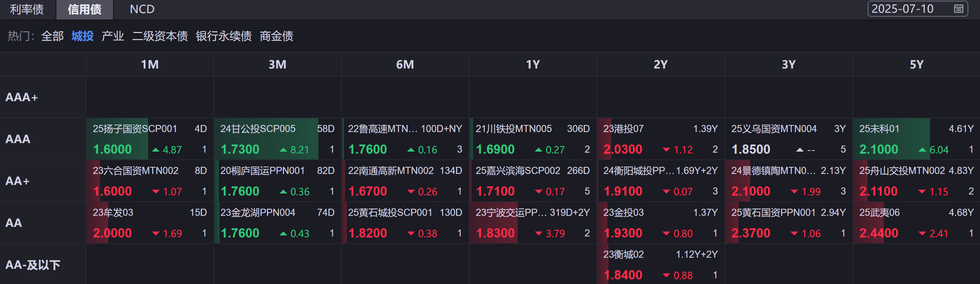This screenshot has width=980, height=284.
Task: Click the 25武夷06 bond name
Action: click(879, 212)
